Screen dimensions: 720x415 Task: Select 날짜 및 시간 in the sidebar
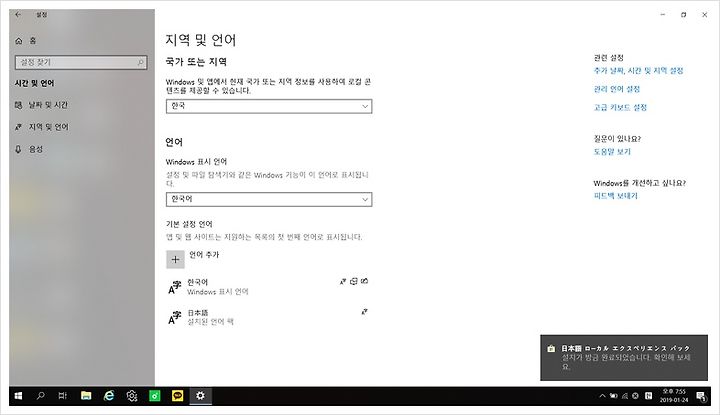tap(41, 105)
